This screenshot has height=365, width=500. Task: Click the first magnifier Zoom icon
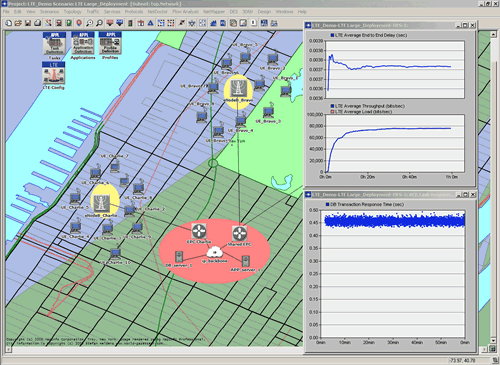pos(89,23)
